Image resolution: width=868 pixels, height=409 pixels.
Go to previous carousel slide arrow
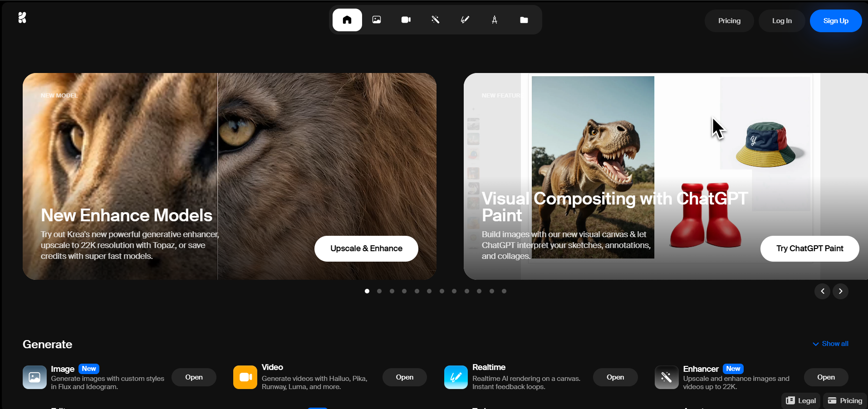(823, 291)
